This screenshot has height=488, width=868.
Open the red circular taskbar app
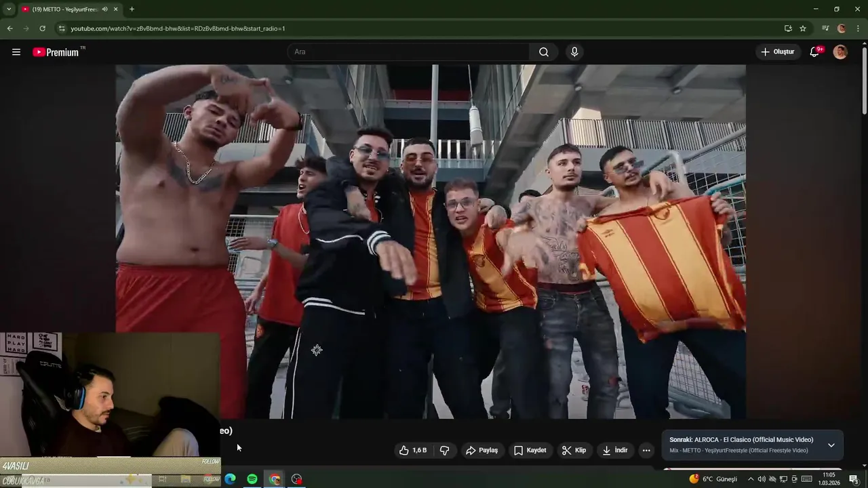[296, 479]
